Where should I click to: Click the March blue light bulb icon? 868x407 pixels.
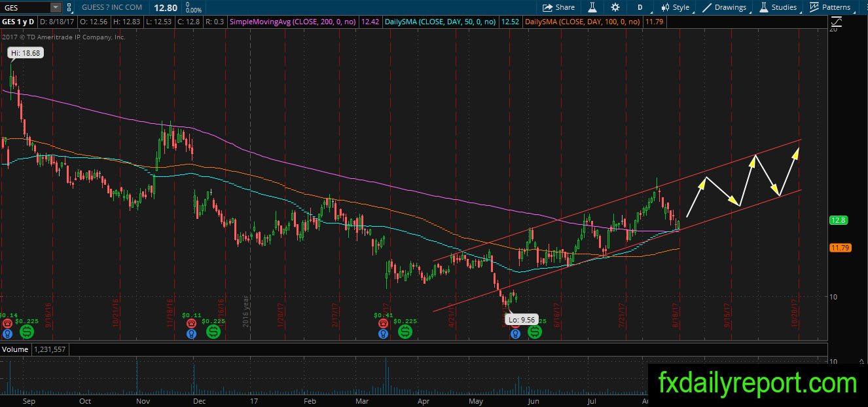(x=384, y=333)
